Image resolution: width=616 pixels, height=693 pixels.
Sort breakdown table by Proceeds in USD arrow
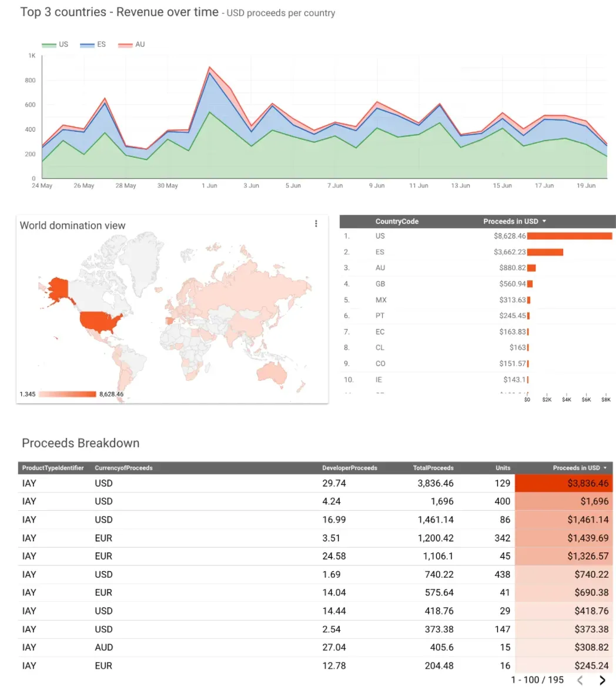(x=605, y=468)
